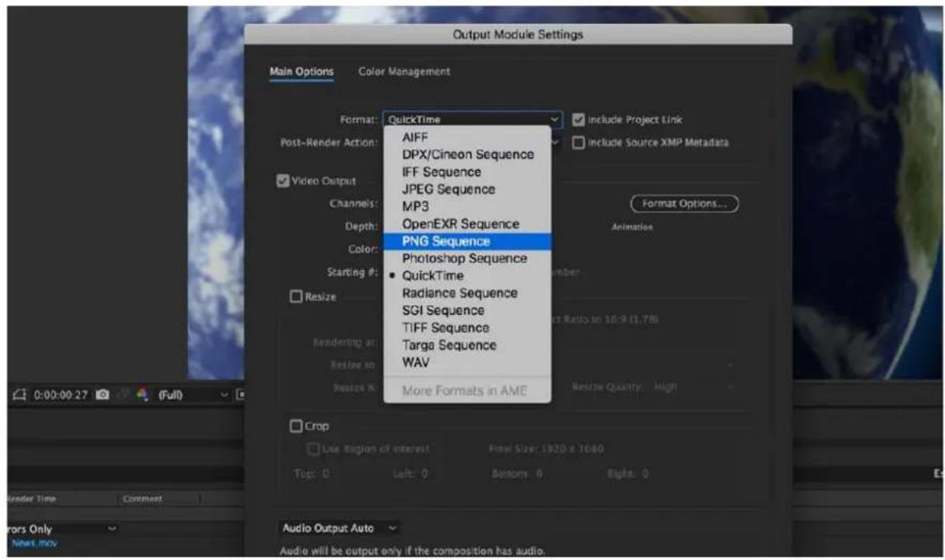Click the Render Time column header
This screenshot has width=945, height=560.
point(30,498)
